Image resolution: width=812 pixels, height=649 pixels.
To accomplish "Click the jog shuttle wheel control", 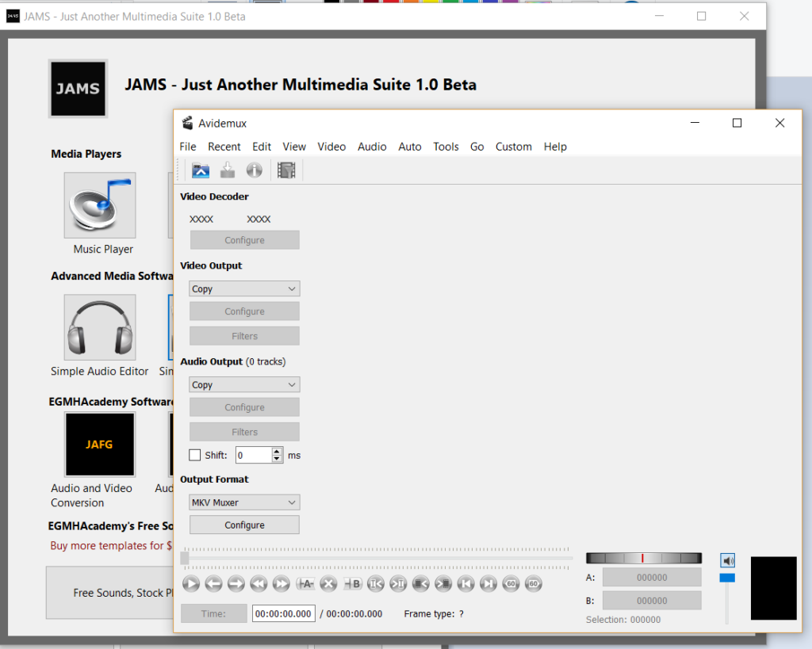I will (x=644, y=558).
